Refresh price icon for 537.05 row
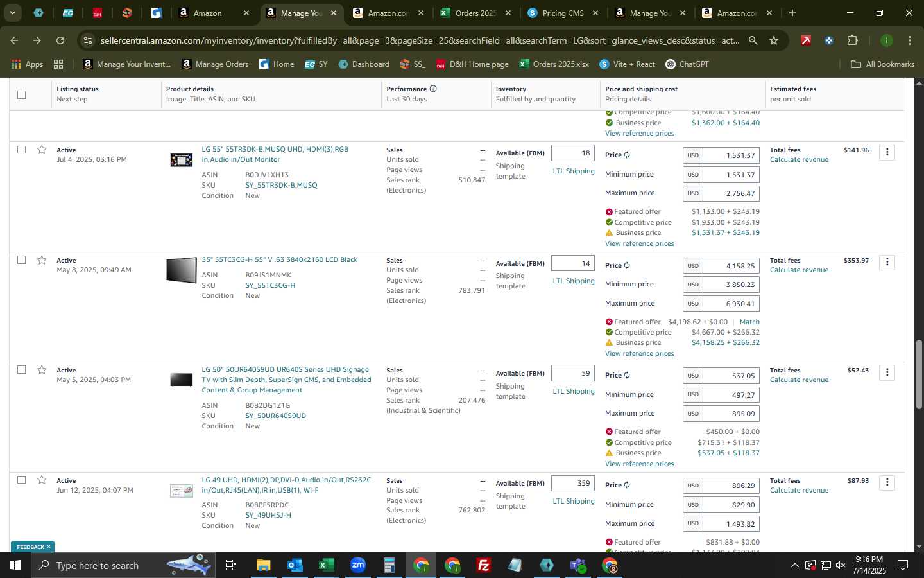 click(x=627, y=375)
